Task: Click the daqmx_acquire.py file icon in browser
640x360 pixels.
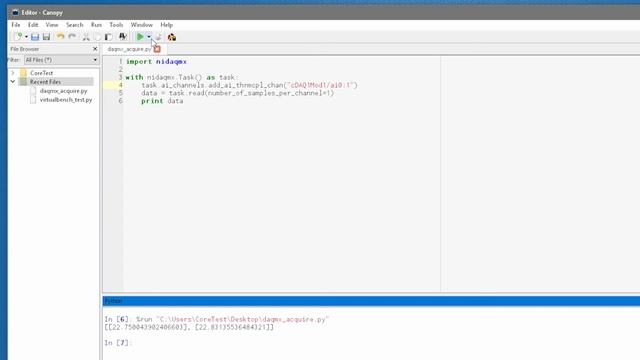Action: point(33,91)
